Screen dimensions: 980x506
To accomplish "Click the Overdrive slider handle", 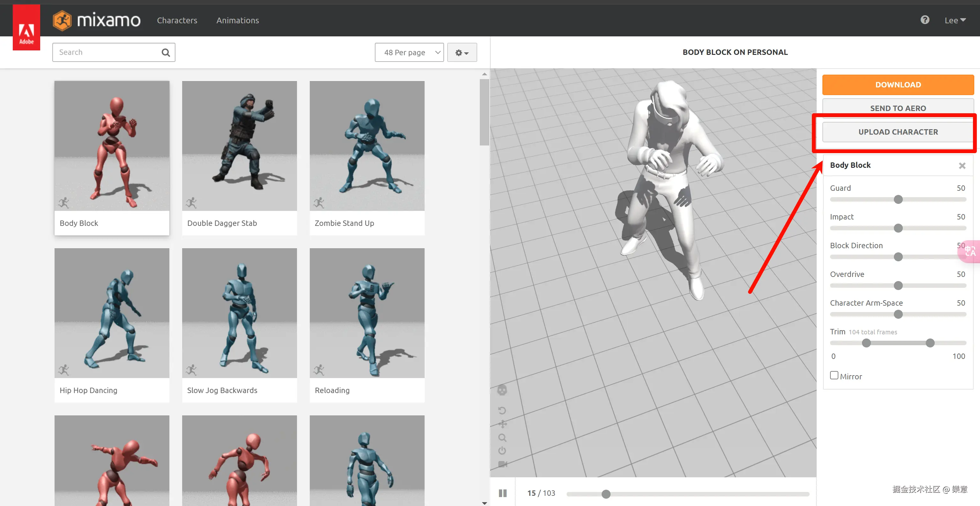I will coord(898,286).
